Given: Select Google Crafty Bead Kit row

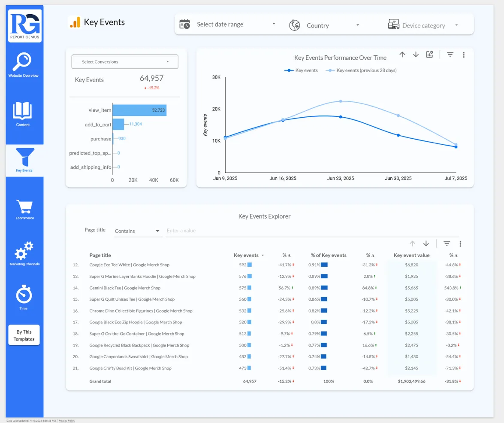Looking at the screenshot, I should (x=266, y=368).
